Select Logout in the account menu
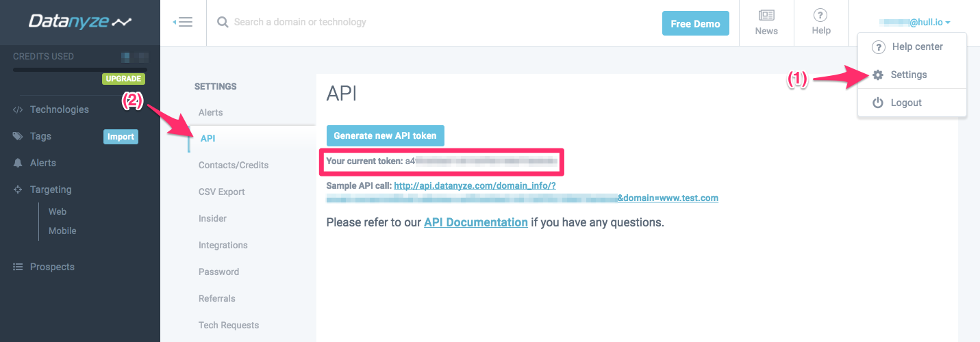Screen dimensions: 980x342 [906, 103]
